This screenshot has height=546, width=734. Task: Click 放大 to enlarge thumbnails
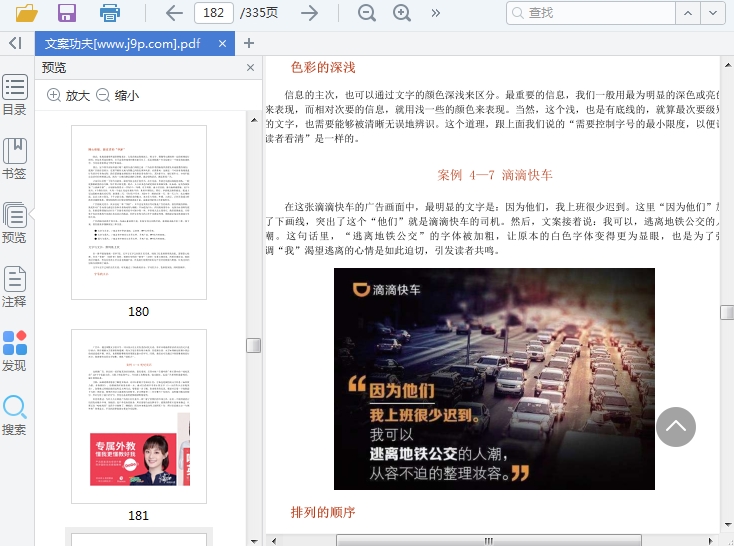(x=68, y=95)
